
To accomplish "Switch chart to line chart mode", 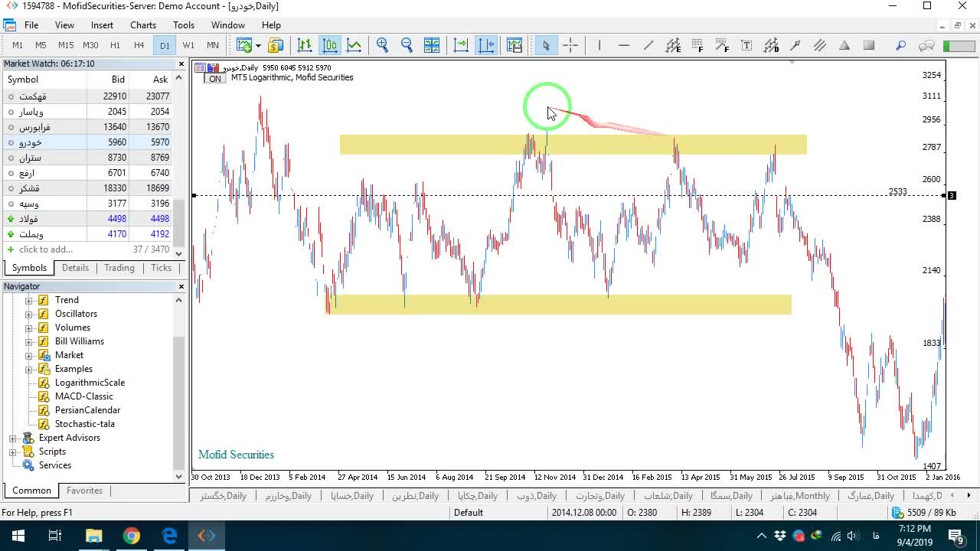I will click(354, 45).
